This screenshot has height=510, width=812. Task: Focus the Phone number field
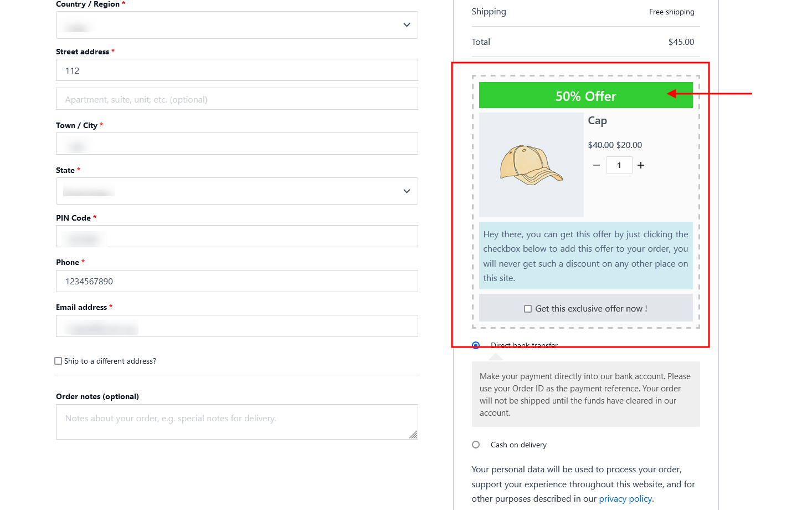tap(237, 281)
